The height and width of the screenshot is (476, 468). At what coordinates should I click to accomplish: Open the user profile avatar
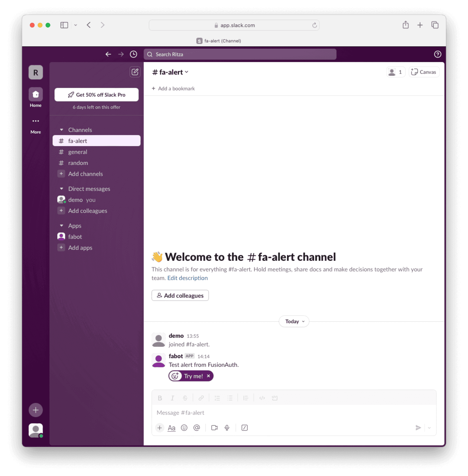coord(36,430)
